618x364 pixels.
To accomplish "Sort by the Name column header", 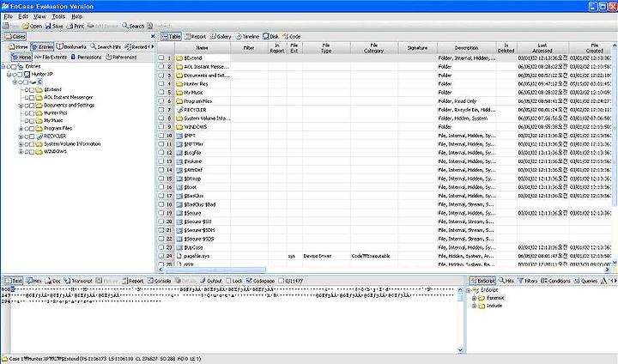I will tap(203, 48).
